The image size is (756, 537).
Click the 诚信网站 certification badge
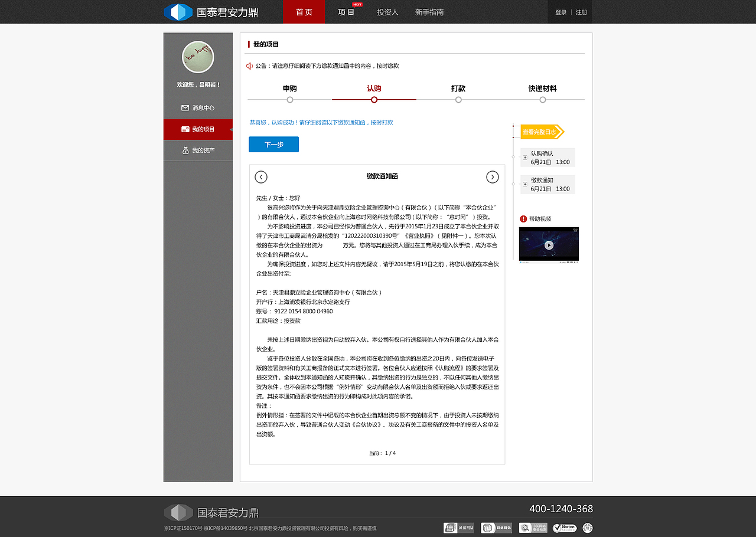pyautogui.click(x=458, y=528)
